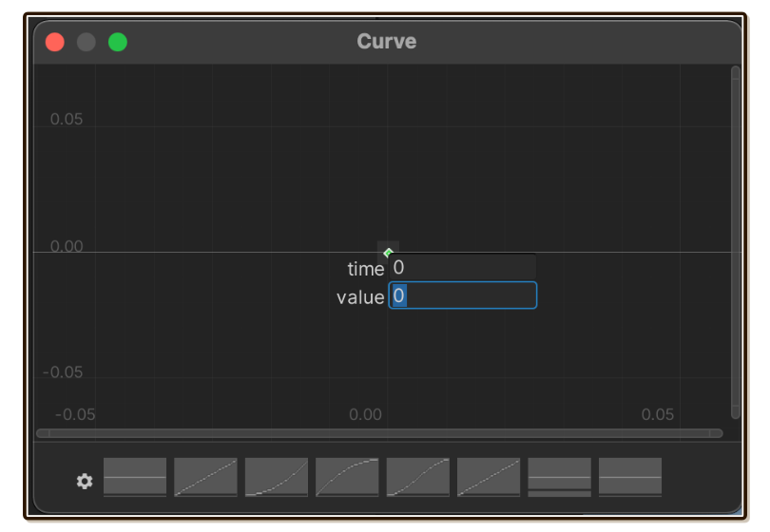
Task: Pick the linear preset after the S-curve preset
Action: [489, 477]
